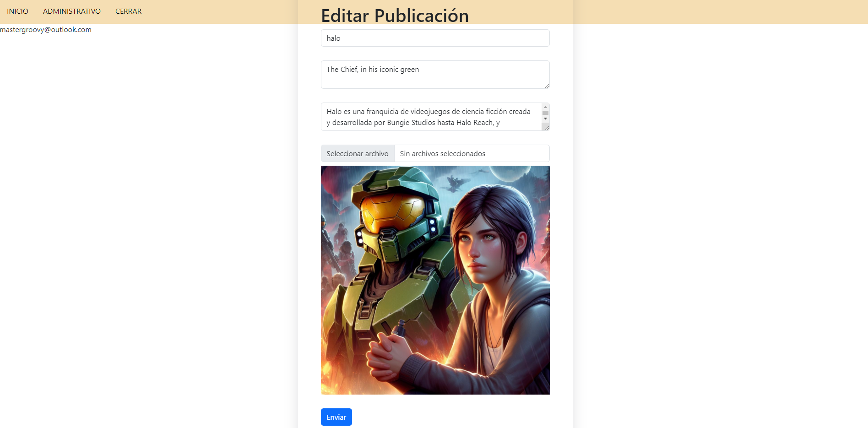Click the description textarea scroll up arrow
This screenshot has height=428, width=868.
coord(545,107)
